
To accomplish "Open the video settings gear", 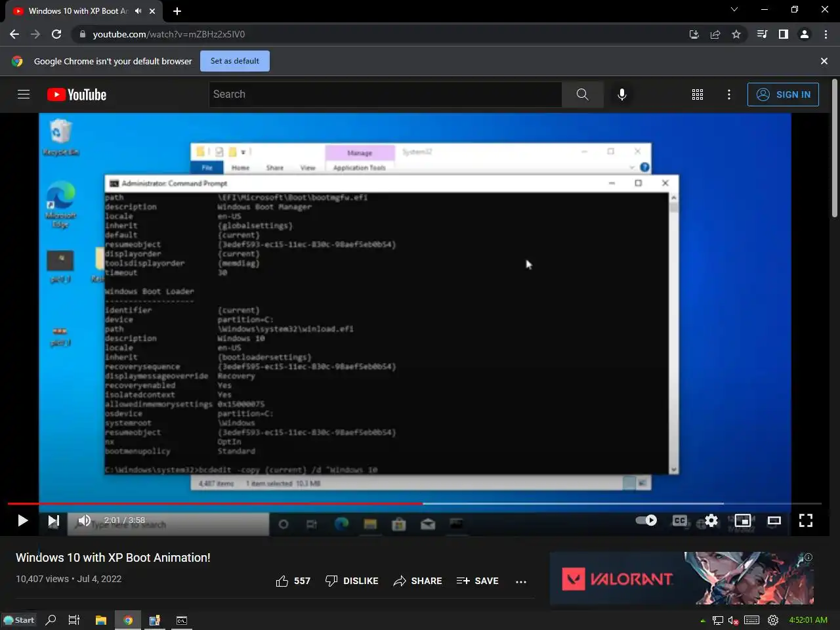I will pos(711,521).
